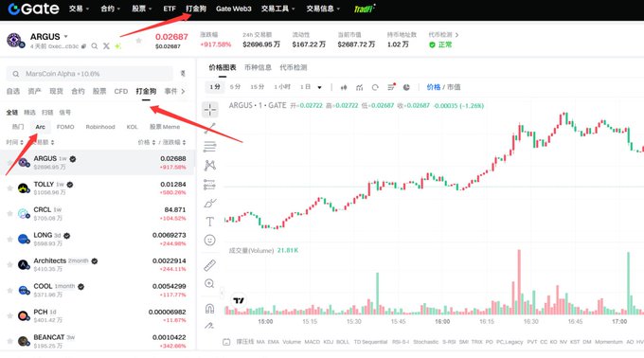
Task: Switch to 代币检测 tab
Action: pyautogui.click(x=294, y=67)
